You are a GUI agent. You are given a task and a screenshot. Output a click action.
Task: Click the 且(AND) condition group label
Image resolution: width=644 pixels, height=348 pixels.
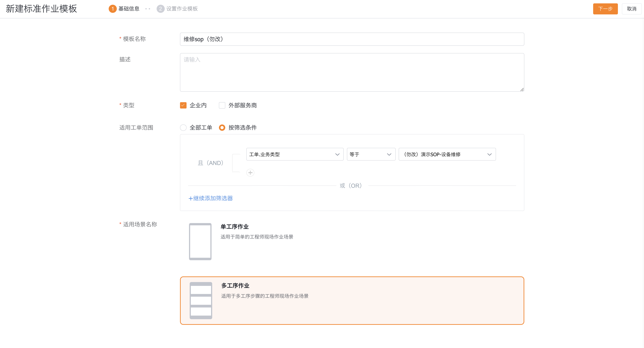pyautogui.click(x=210, y=163)
